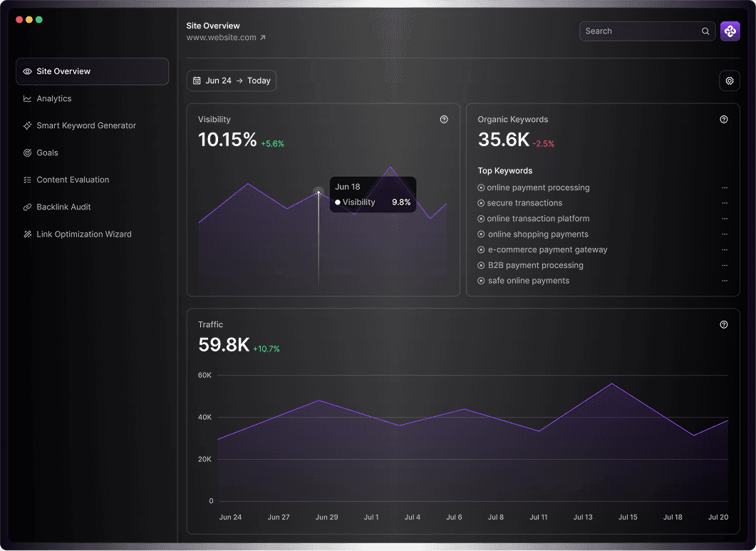Open more options for 'secure transactions'
756x551 pixels.
(725, 203)
